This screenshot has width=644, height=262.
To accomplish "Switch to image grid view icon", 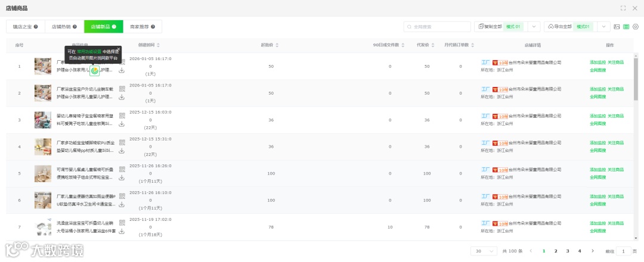I will (x=617, y=27).
